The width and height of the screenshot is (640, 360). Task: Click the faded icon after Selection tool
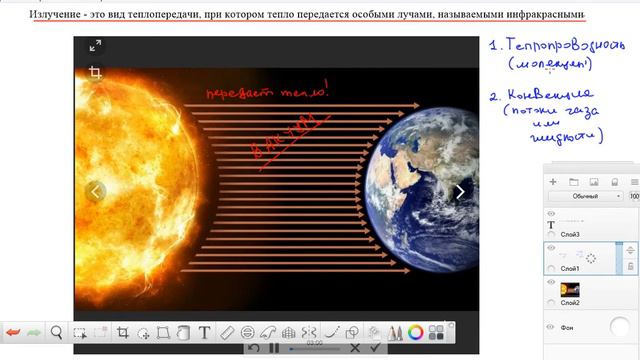[x=100, y=333]
